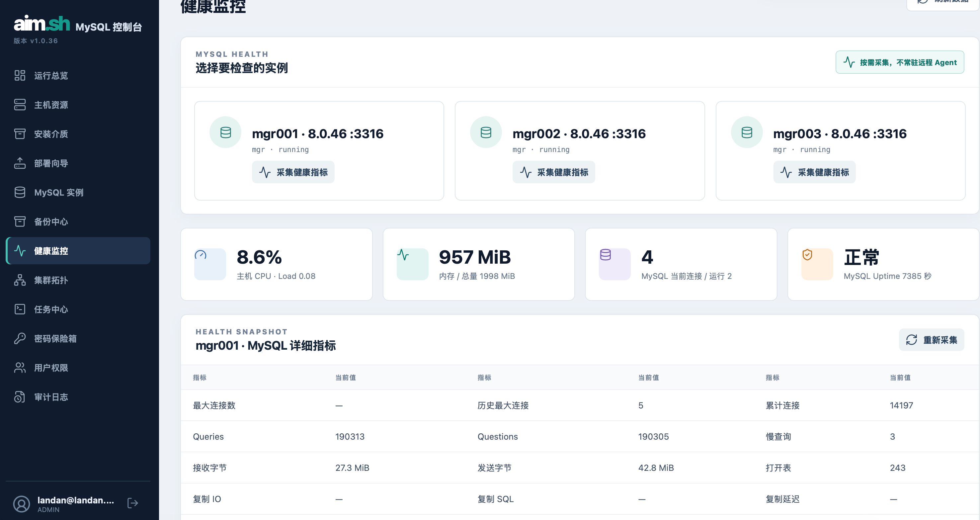Click the 复制 SQL metric label

pos(496,499)
